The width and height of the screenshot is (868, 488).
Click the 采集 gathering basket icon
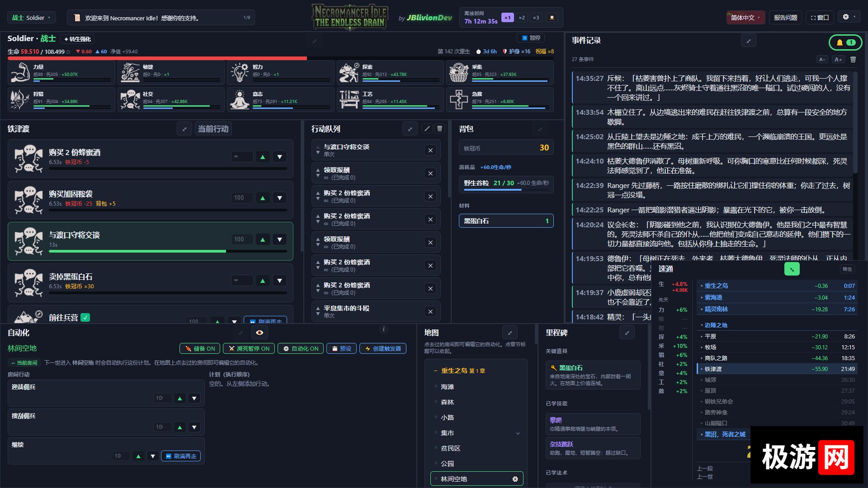[x=458, y=72]
